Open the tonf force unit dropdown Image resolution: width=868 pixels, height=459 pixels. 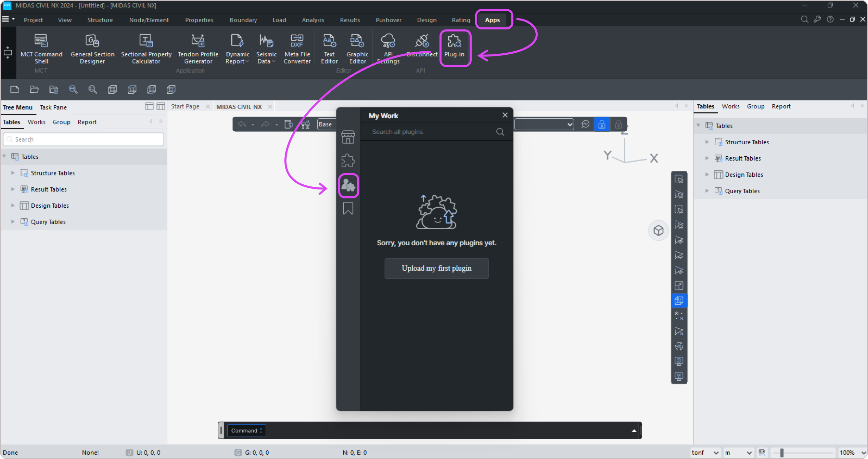[705, 453]
